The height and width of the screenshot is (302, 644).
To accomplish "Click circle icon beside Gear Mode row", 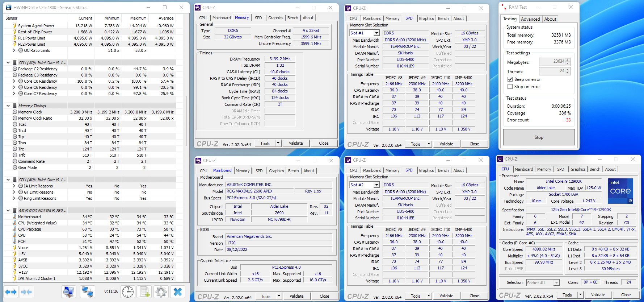I will pos(15,167).
